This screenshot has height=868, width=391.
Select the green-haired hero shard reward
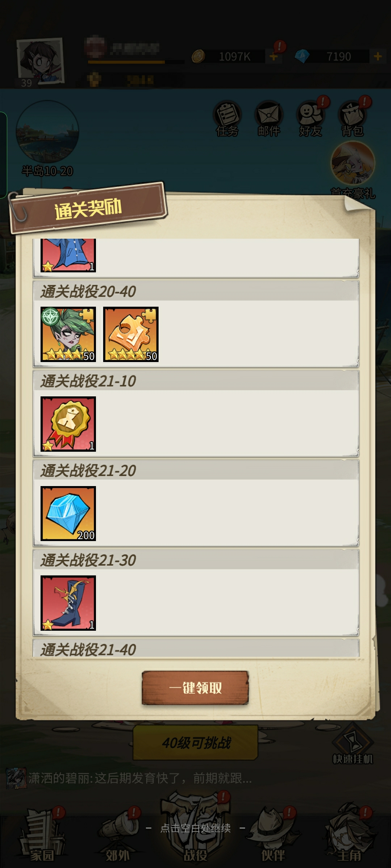pos(68,334)
